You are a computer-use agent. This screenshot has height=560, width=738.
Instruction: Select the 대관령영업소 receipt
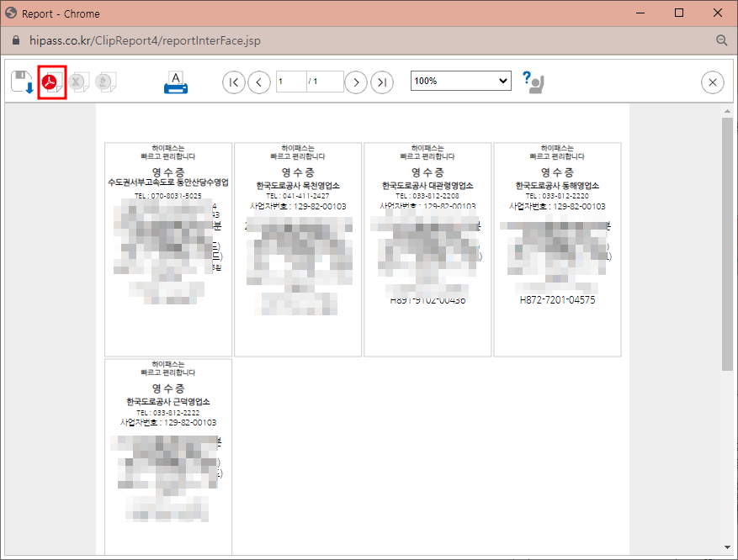(x=427, y=250)
